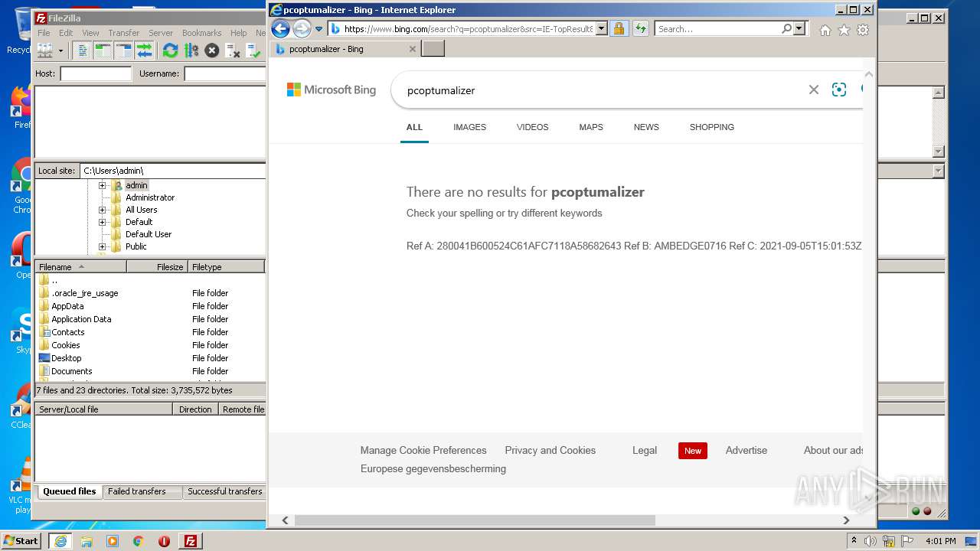Switch to Successful transfers tab
Viewport: 980px width, 551px height.
point(225,491)
